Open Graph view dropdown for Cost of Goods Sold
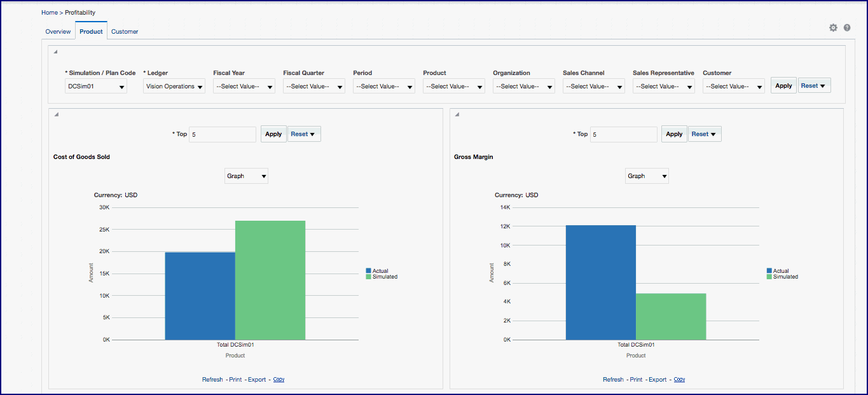868x395 pixels. [246, 176]
